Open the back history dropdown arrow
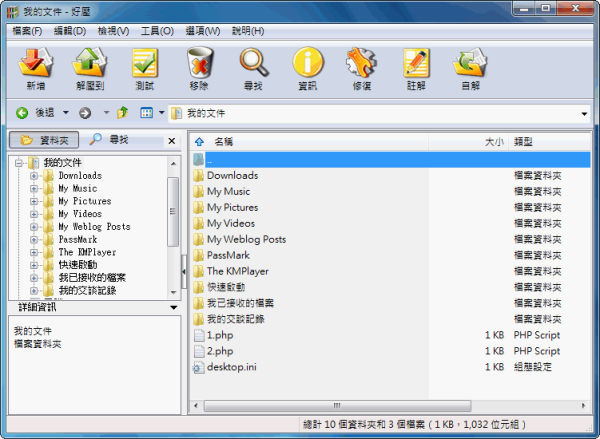The width and height of the screenshot is (600, 439). tap(66, 113)
